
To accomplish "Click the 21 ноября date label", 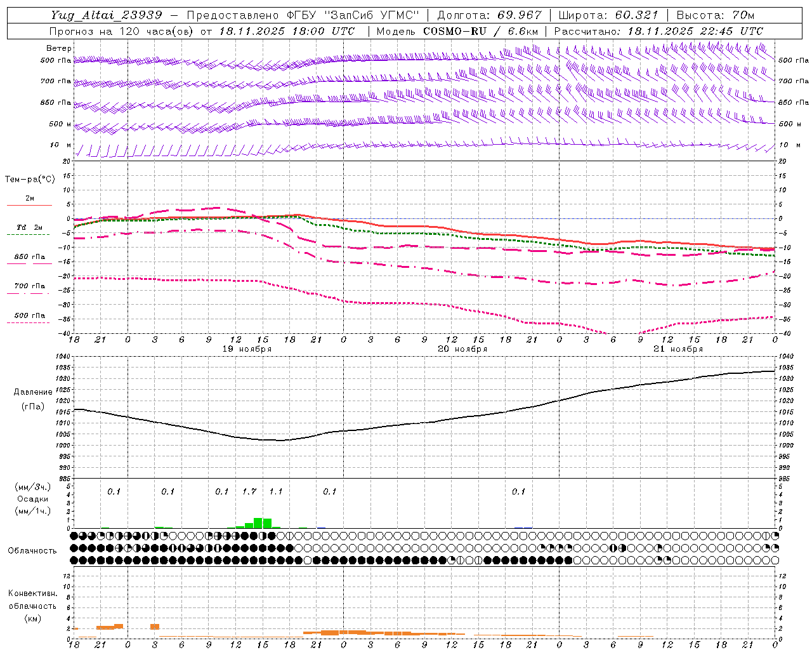I will tap(678, 349).
